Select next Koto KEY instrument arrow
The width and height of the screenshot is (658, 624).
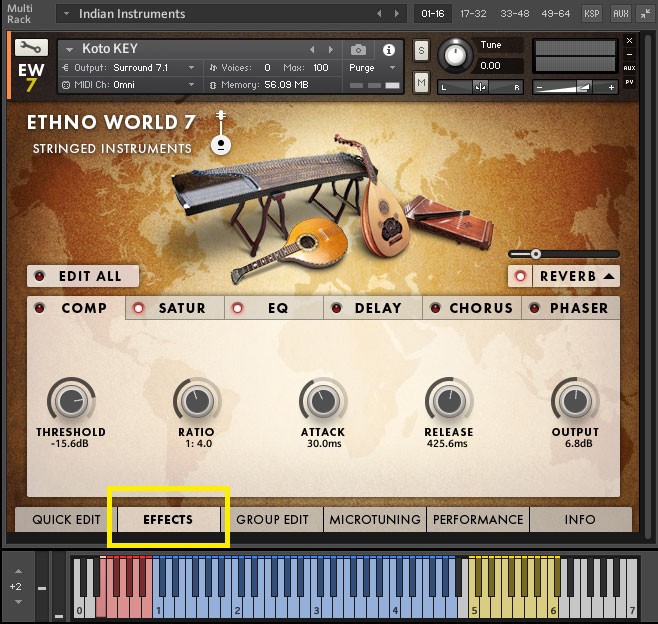pos(331,50)
